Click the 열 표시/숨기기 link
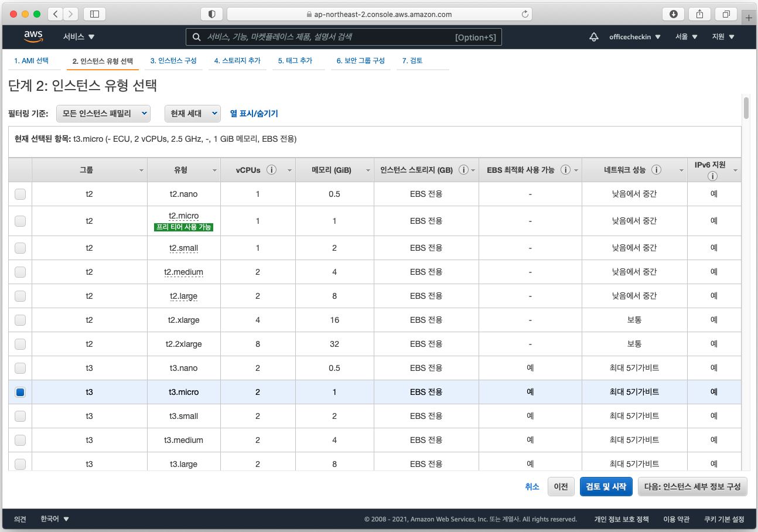The height and width of the screenshot is (532, 758). [x=254, y=114]
